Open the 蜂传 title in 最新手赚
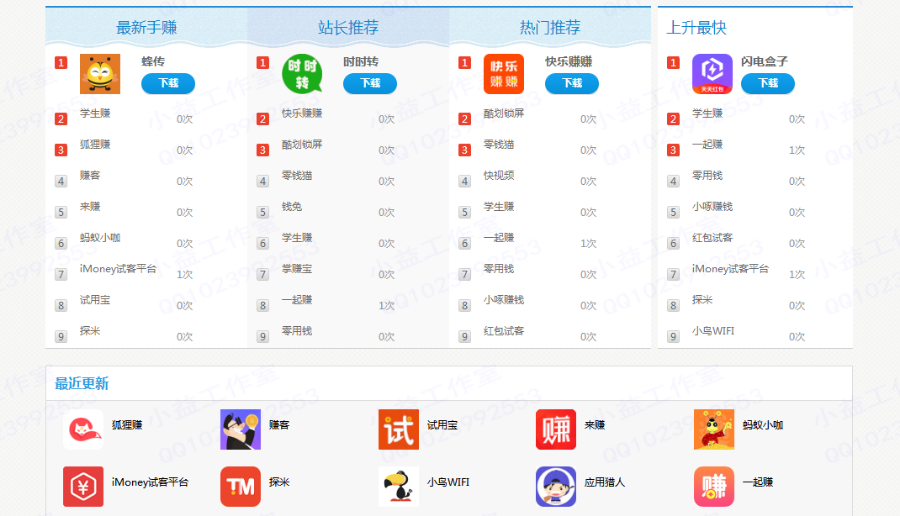Viewport: 900px width, 516px height. 153,61
